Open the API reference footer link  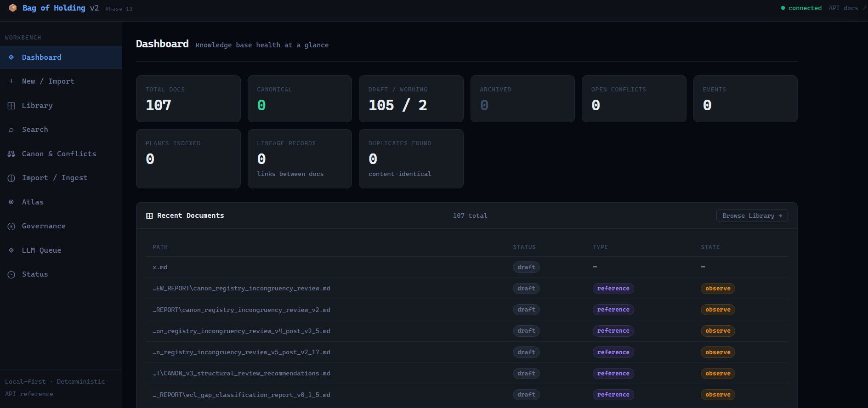click(x=29, y=394)
